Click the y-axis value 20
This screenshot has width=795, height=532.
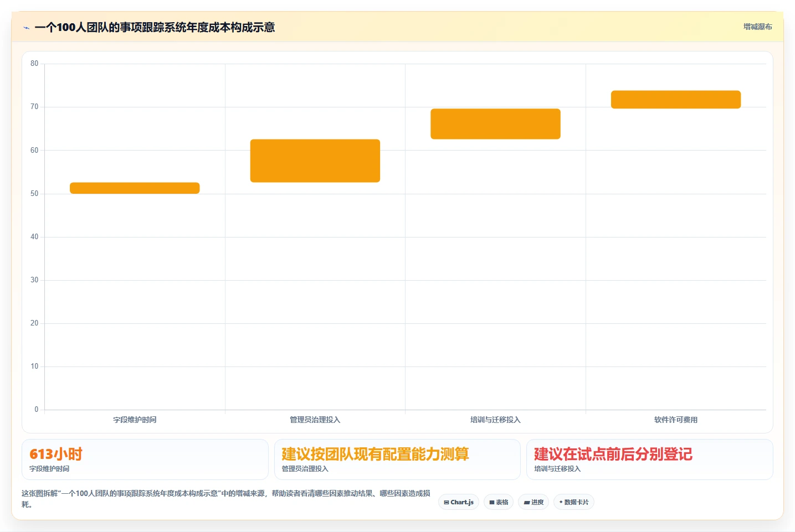34,323
